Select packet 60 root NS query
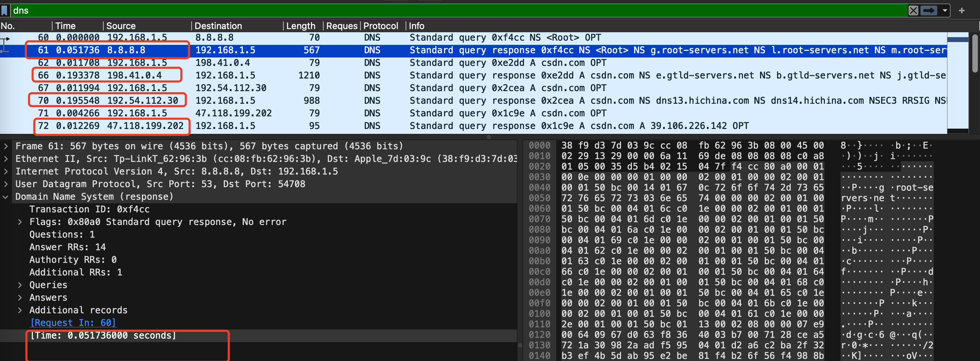 (x=474, y=37)
